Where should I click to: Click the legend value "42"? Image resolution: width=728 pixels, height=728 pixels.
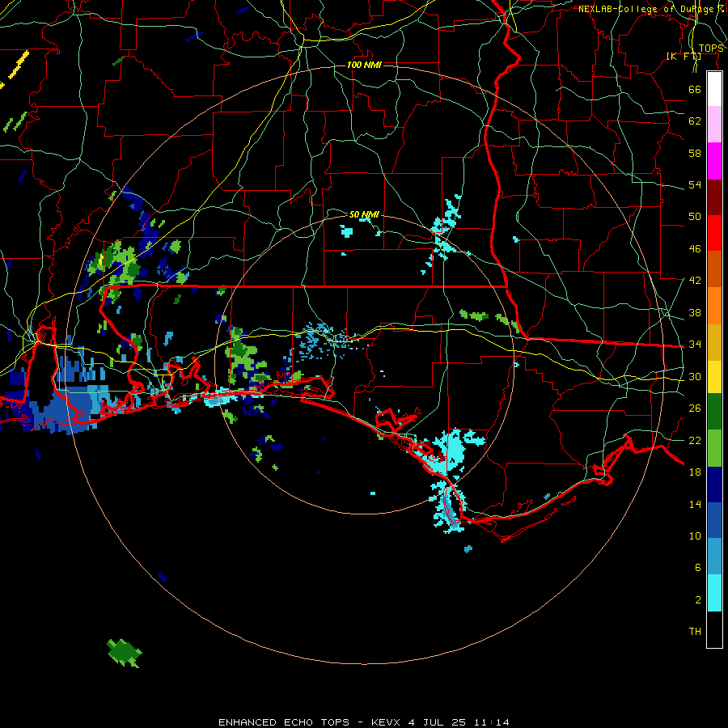coord(695,281)
